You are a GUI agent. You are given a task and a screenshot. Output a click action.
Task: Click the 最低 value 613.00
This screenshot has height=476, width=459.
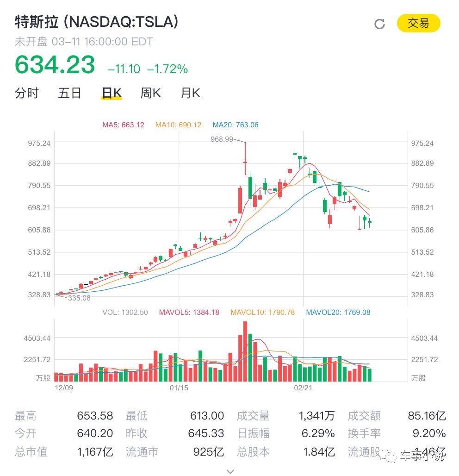207,416
